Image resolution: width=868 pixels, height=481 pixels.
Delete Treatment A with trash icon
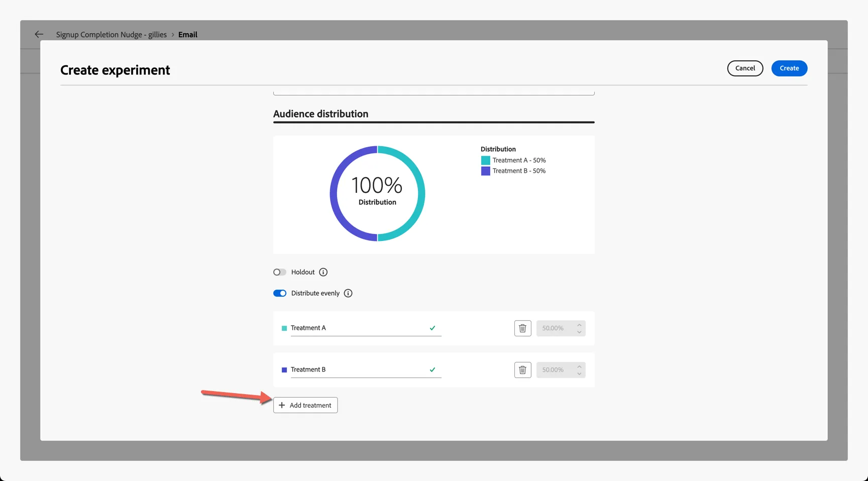click(522, 328)
